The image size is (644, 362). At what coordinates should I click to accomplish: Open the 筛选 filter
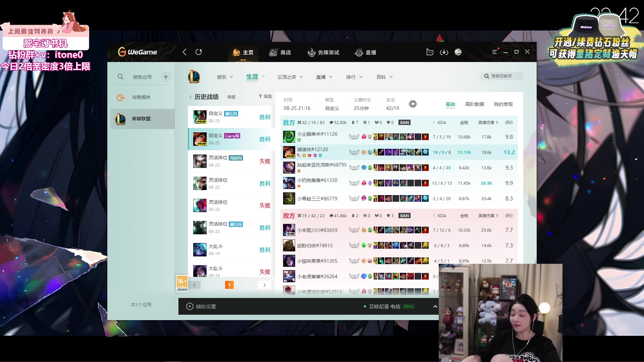pos(265,97)
